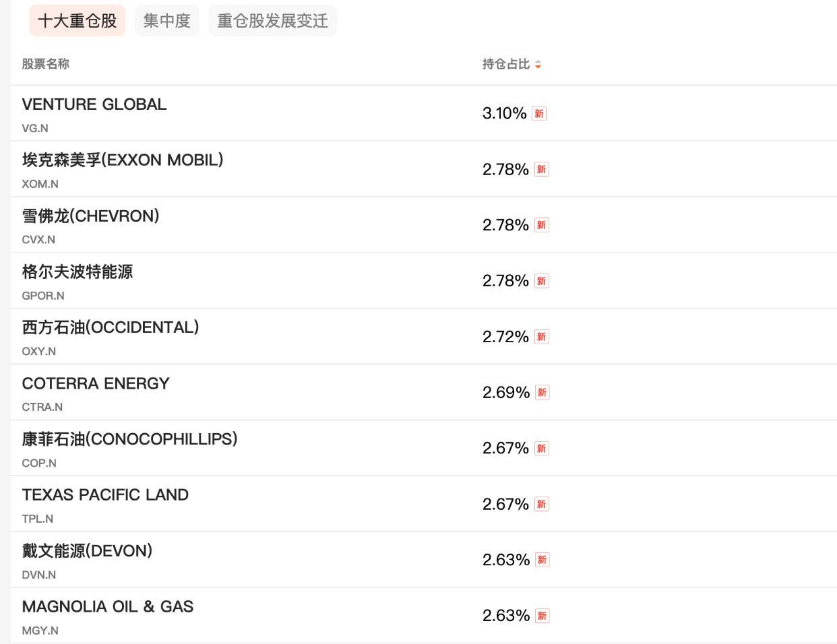Switch to the 集中度 tab

tap(166, 20)
